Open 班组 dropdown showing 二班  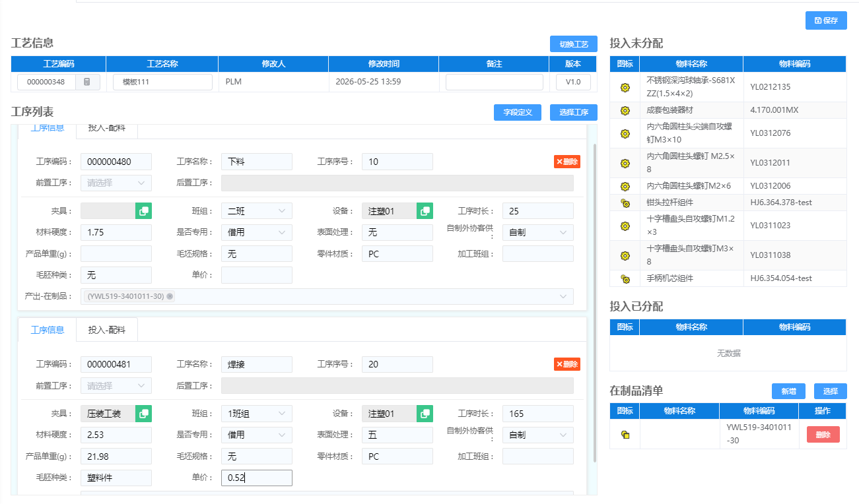pos(257,211)
